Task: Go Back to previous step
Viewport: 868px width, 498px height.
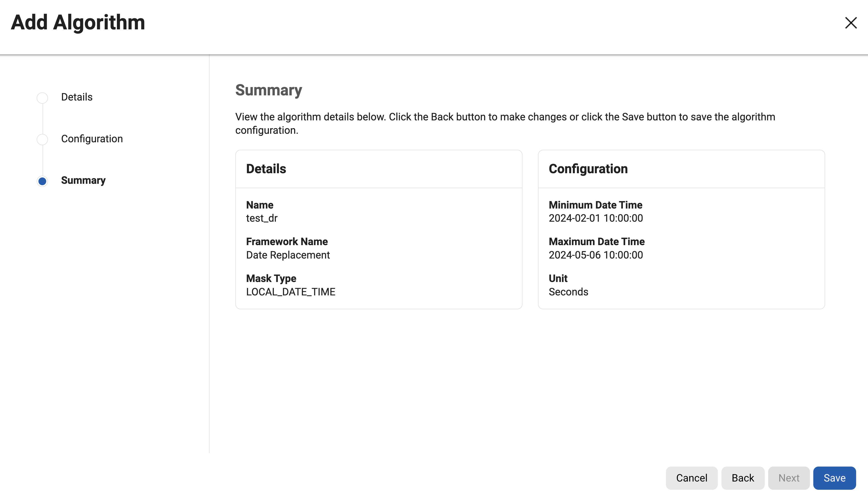Action: [742, 478]
